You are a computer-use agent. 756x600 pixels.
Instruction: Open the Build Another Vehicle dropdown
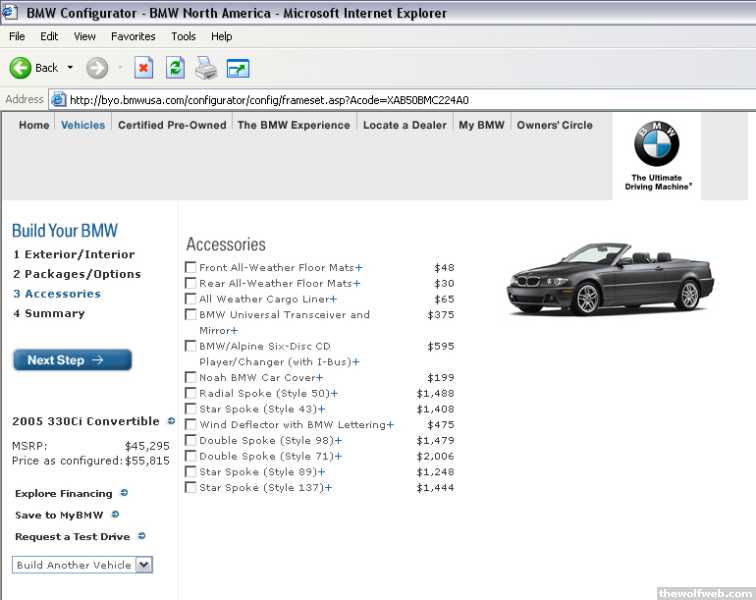[x=143, y=565]
